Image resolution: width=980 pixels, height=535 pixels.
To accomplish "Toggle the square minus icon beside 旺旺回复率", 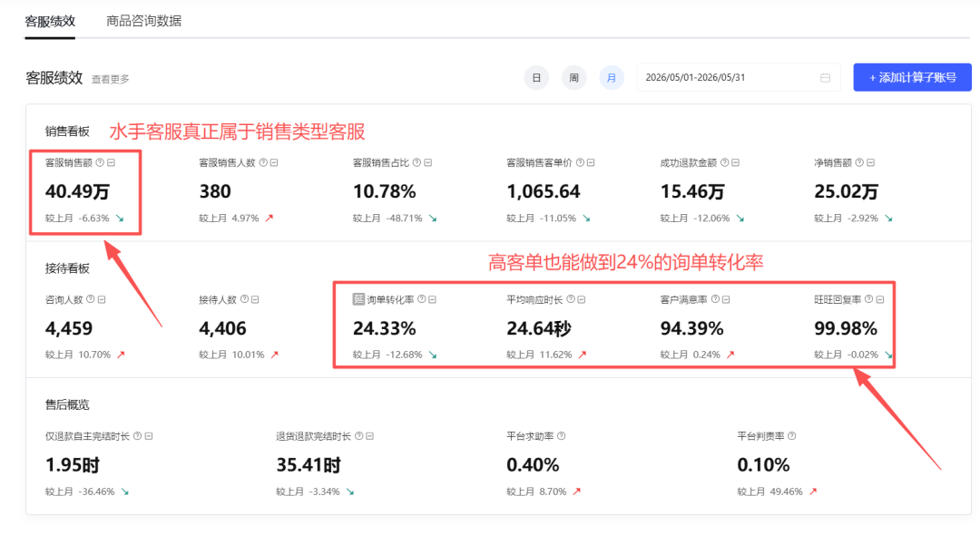I will click(880, 299).
